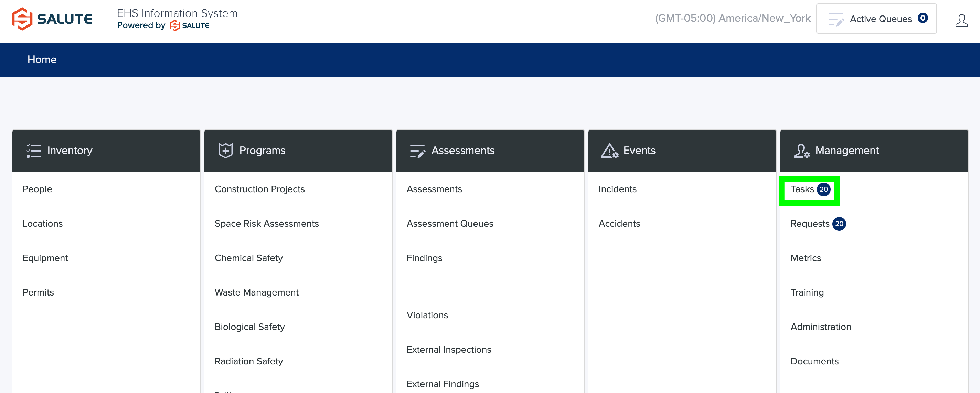
Task: Open the Incidents page
Action: click(617, 189)
